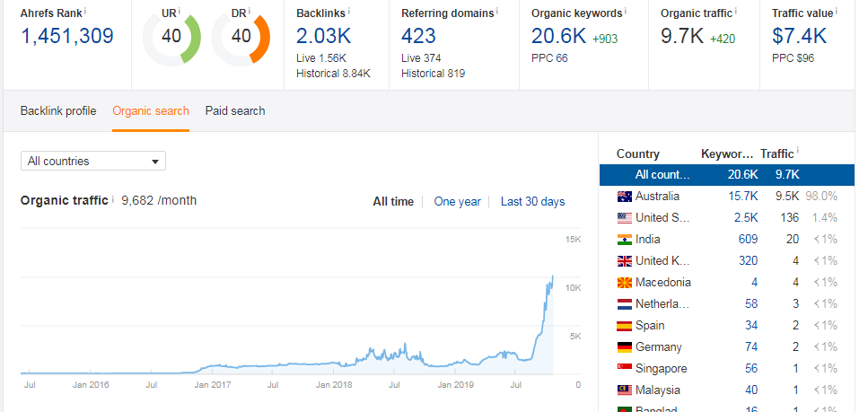Switch to the Backlink profile tab
This screenshot has width=868, height=412.
point(58,110)
